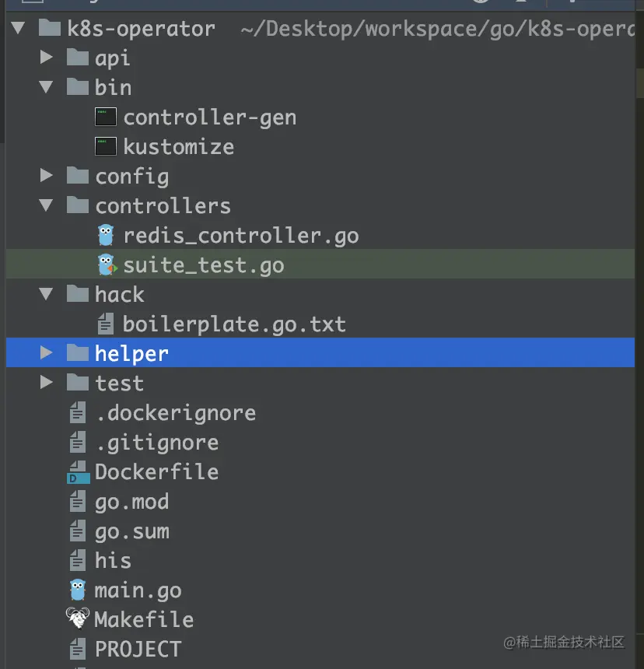Click the gopher icon of redis_controller.go
The height and width of the screenshot is (669, 644).
[106, 236]
